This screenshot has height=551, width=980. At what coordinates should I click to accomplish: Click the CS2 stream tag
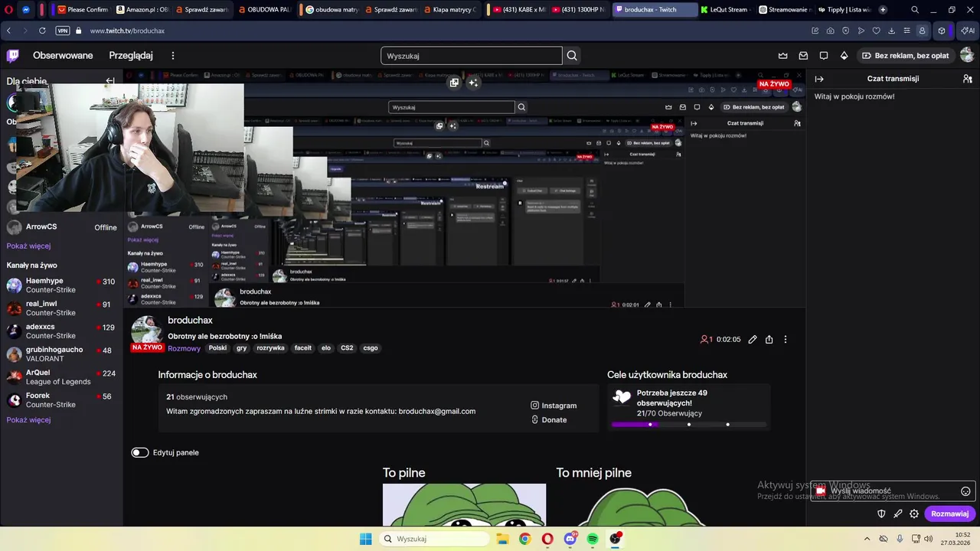(347, 347)
